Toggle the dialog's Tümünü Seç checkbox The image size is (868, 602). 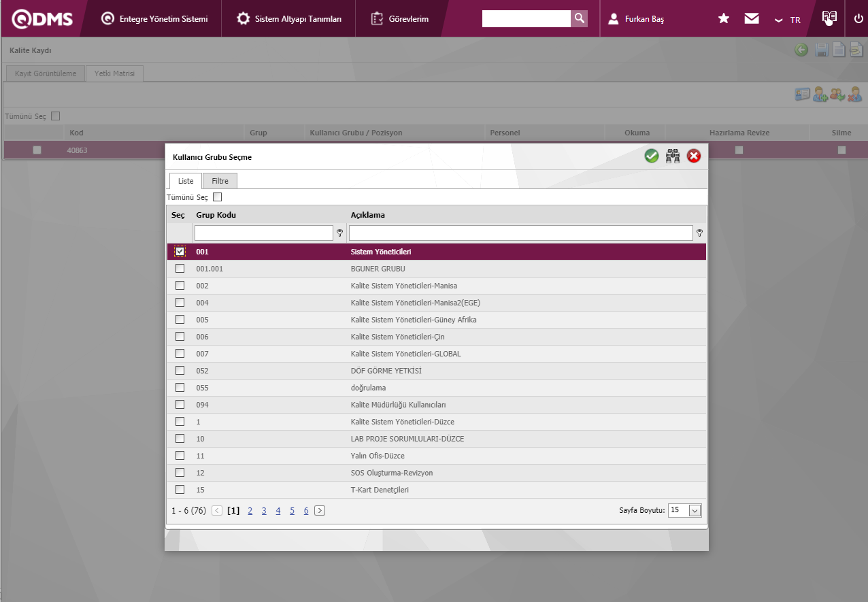[218, 197]
